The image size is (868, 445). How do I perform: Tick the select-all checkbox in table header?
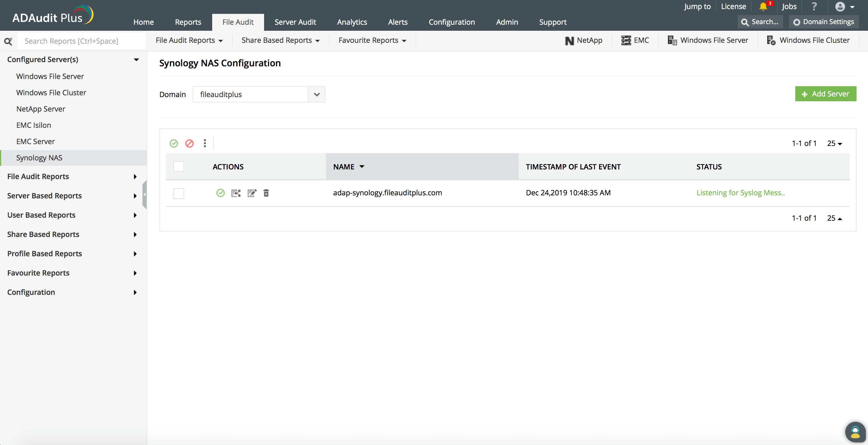click(x=179, y=167)
